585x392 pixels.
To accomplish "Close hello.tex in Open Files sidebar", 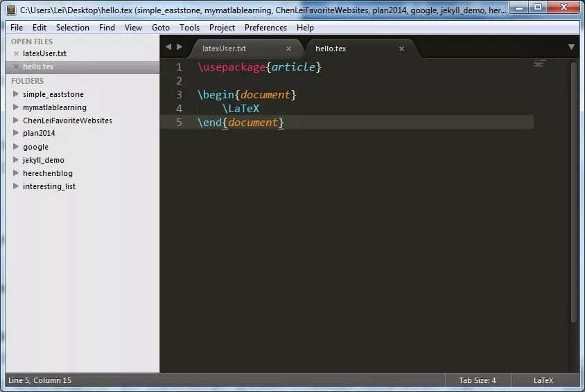I will click(16, 67).
